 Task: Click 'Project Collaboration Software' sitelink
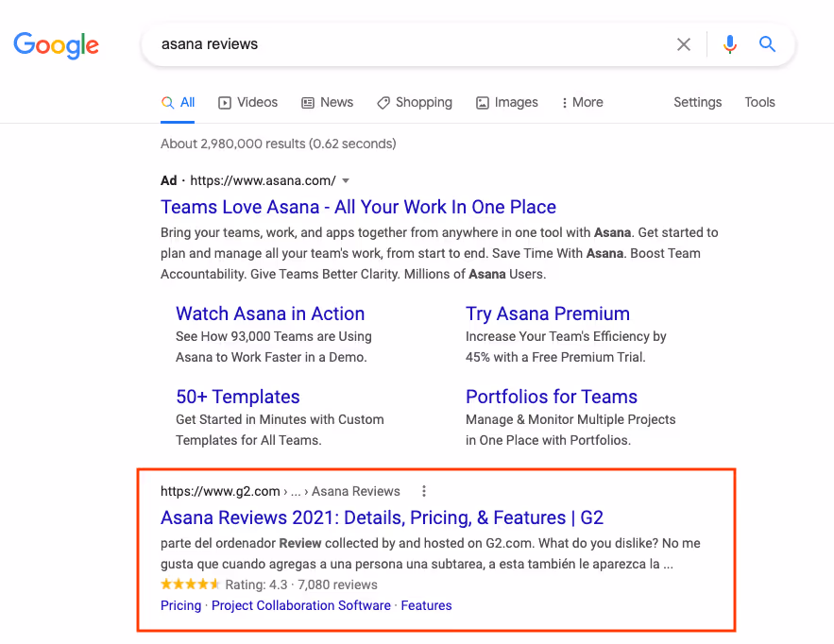301,605
